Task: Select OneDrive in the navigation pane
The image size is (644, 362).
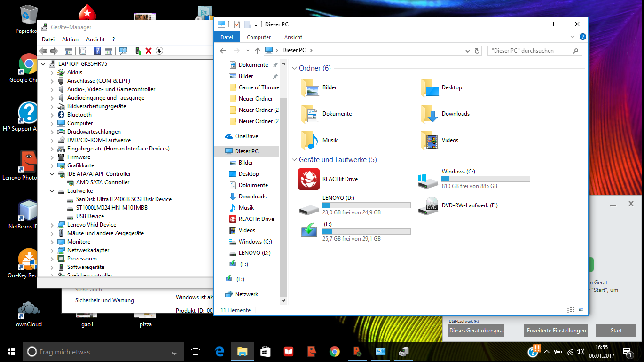Action: click(246, 136)
